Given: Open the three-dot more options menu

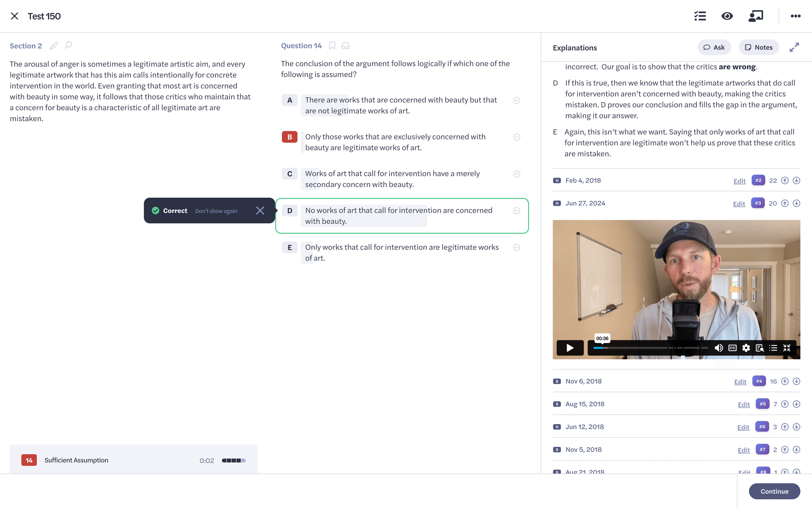Looking at the screenshot, I should tap(795, 16).
